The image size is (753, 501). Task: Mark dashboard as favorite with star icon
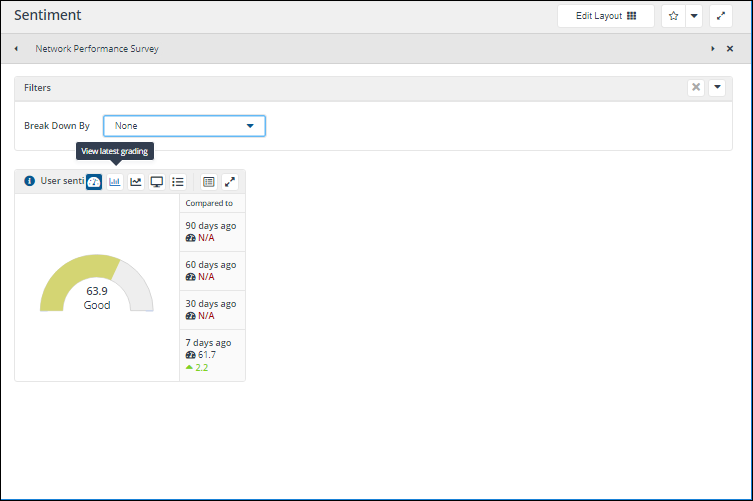point(673,16)
